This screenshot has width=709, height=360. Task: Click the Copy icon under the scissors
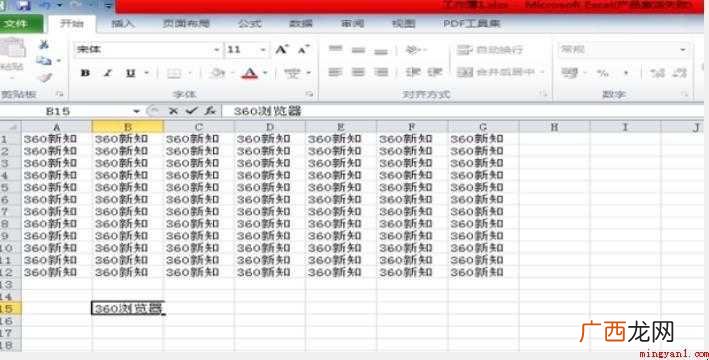pyautogui.click(x=44, y=61)
